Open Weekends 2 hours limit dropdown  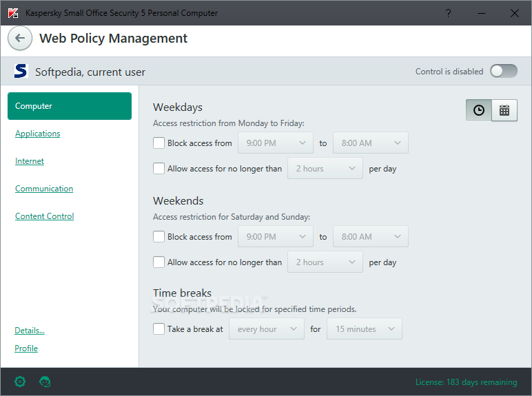point(325,262)
